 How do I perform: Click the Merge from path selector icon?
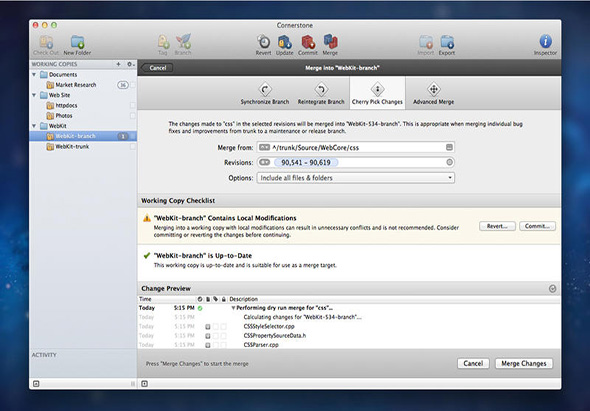[x=265, y=147]
